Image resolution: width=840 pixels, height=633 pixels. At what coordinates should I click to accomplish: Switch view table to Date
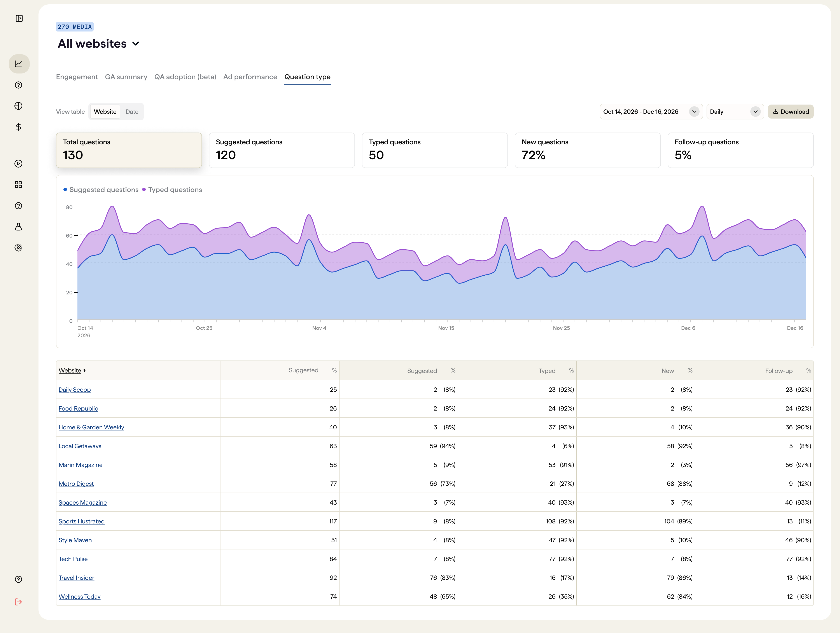click(132, 112)
